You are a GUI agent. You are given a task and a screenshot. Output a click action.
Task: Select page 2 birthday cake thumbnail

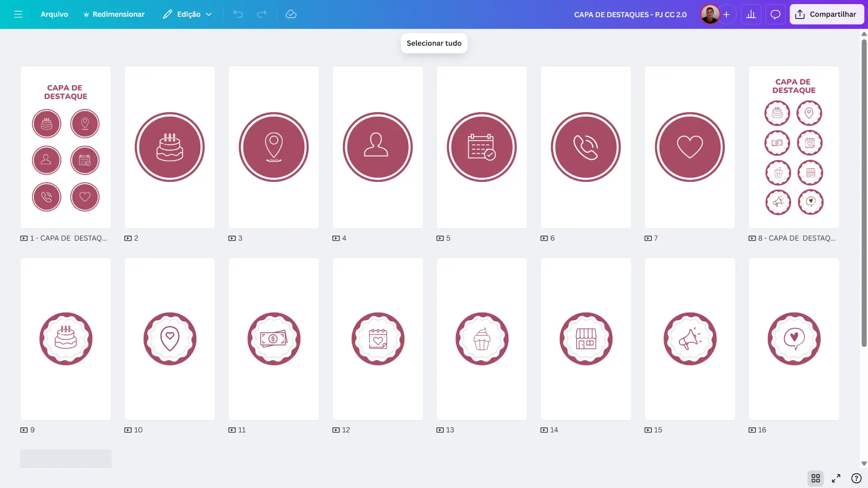(170, 147)
